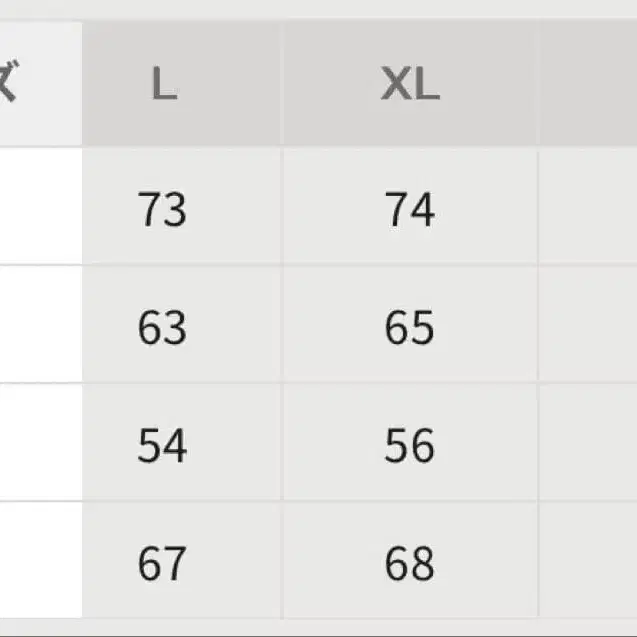Click the cell with value 65
The width and height of the screenshot is (637, 637).
pyautogui.click(x=410, y=327)
